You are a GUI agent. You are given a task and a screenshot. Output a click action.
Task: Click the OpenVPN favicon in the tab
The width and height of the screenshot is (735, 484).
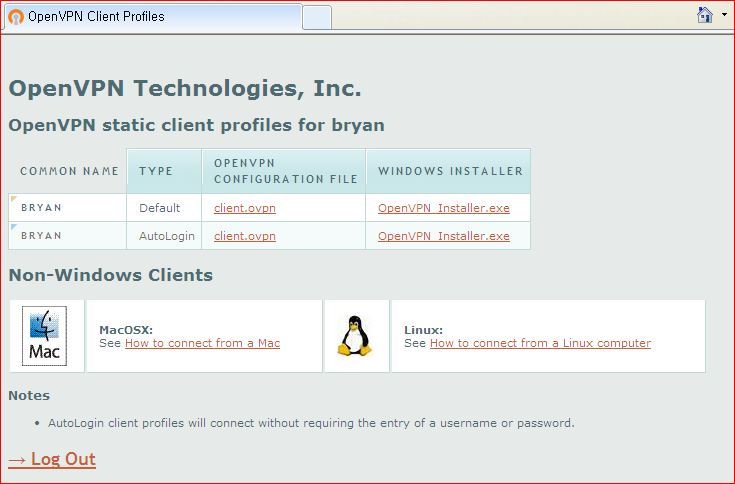(15, 17)
